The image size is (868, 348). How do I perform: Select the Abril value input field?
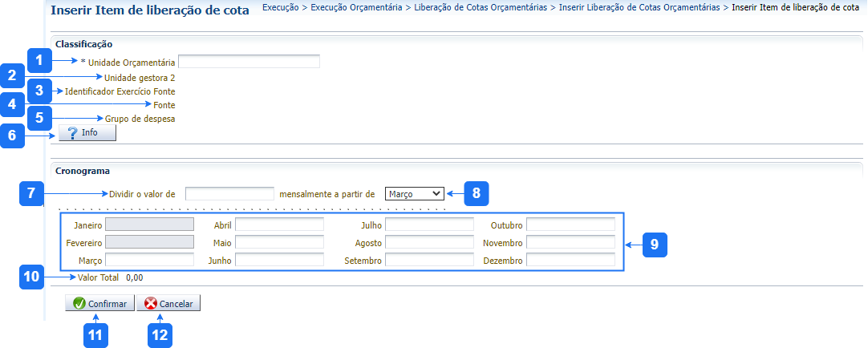click(279, 225)
